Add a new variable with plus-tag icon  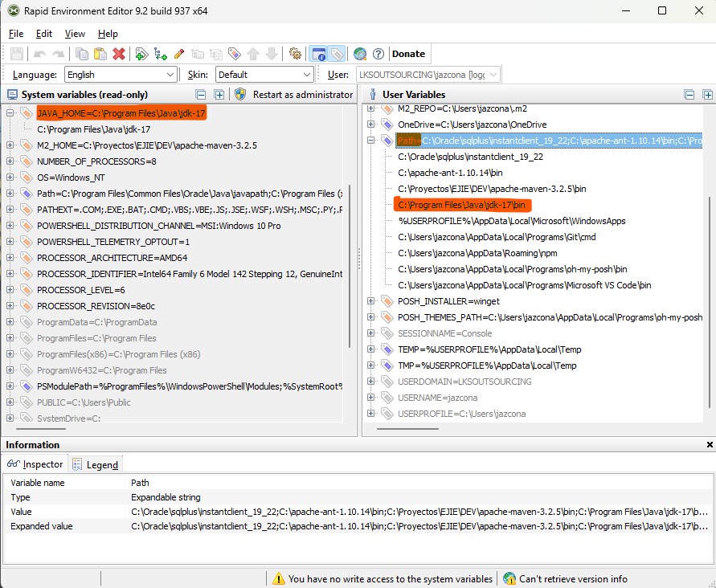(x=141, y=54)
